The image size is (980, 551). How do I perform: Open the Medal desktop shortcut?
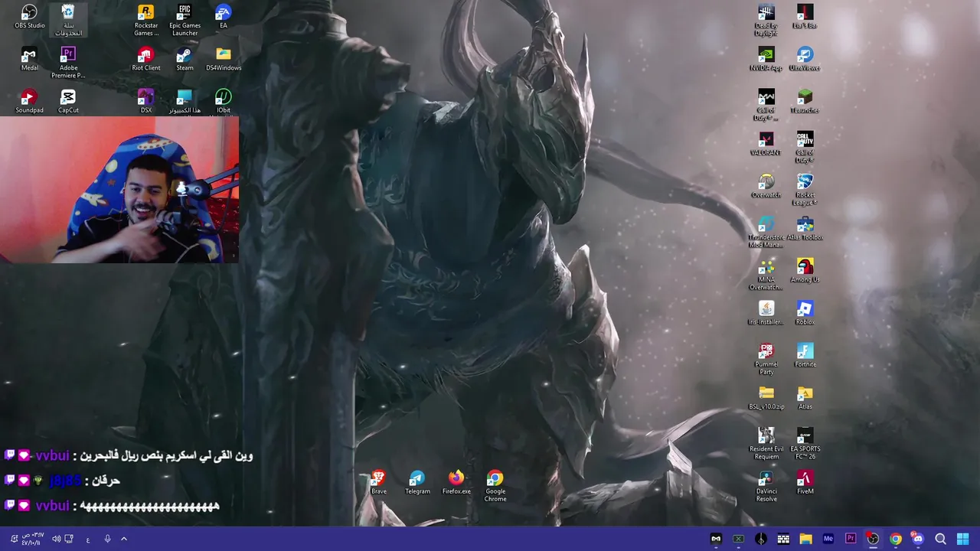[29, 59]
